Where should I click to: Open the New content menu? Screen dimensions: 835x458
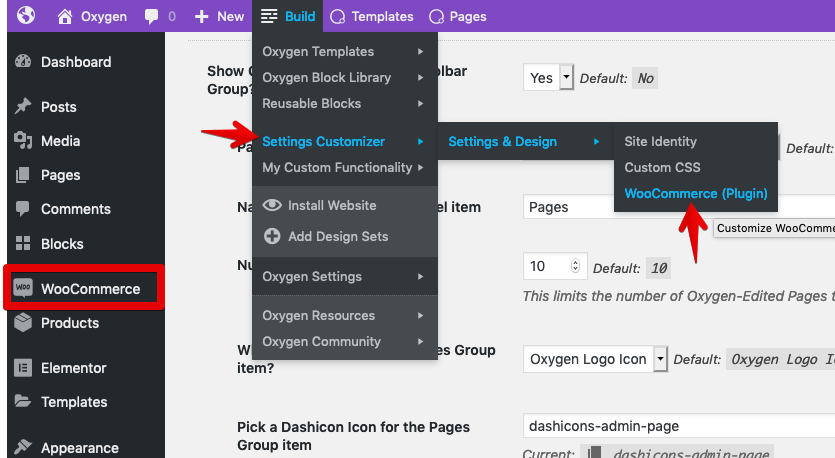[x=219, y=17]
